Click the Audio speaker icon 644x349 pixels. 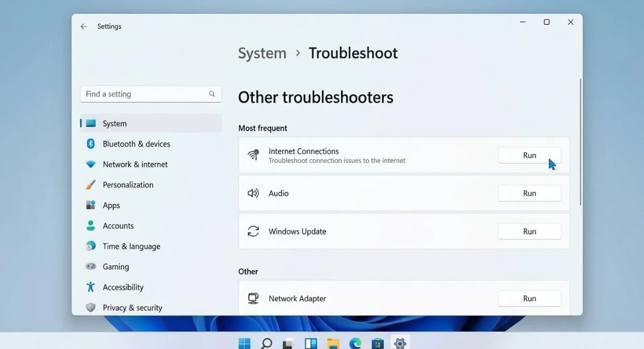(x=253, y=193)
